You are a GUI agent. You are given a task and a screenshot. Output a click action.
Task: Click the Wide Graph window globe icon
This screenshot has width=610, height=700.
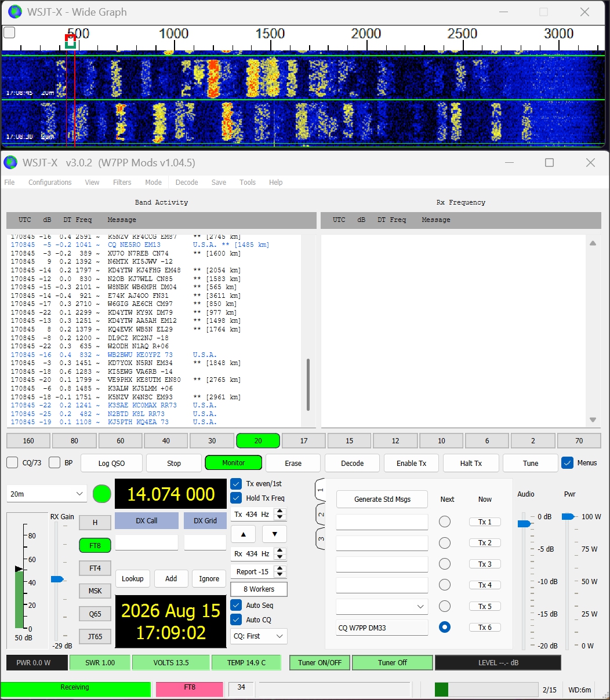coord(15,12)
